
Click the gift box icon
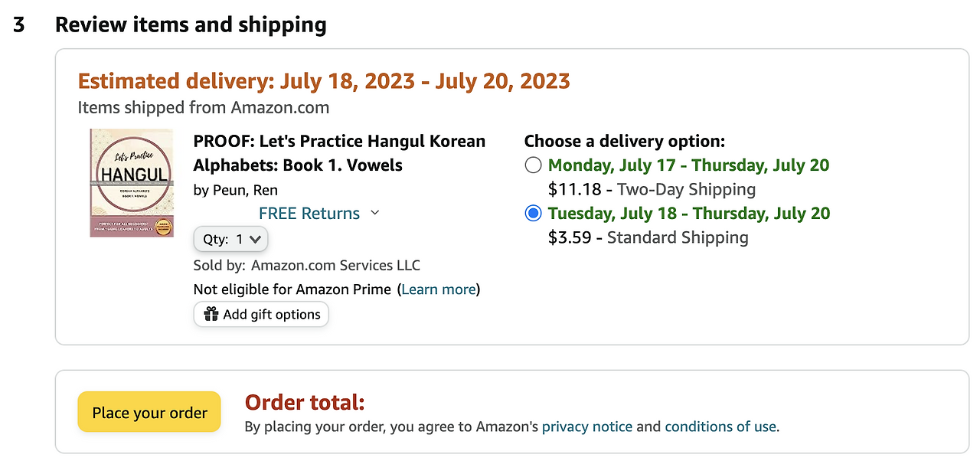click(x=211, y=315)
